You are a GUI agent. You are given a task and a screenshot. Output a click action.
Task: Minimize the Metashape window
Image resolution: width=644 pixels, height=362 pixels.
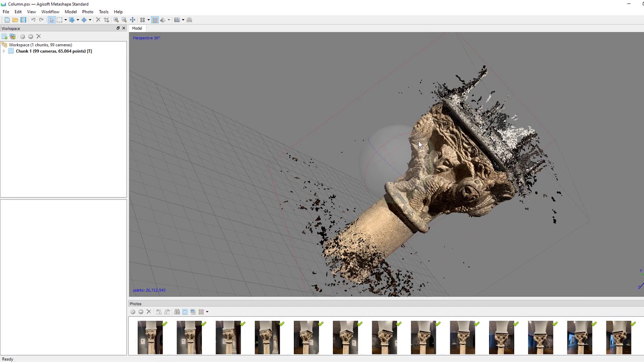(x=628, y=4)
